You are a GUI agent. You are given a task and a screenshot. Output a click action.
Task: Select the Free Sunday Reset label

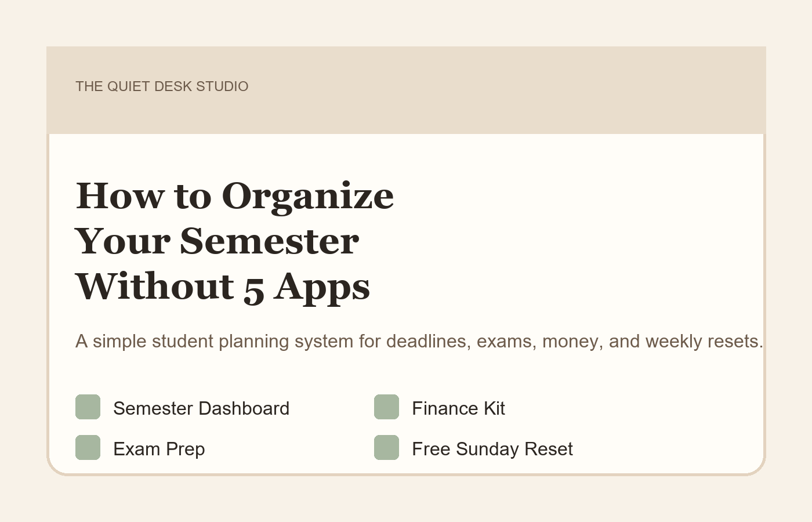492,449
